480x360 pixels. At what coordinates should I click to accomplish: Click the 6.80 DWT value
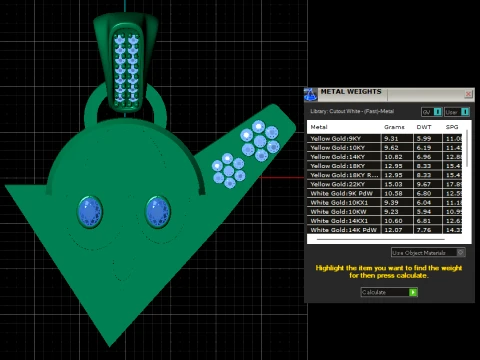tap(424, 193)
